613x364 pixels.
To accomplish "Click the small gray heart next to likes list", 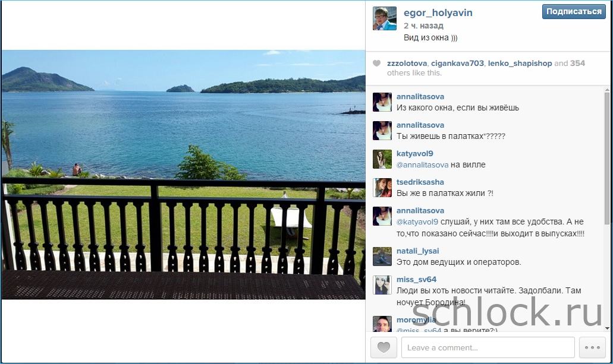I will point(376,64).
